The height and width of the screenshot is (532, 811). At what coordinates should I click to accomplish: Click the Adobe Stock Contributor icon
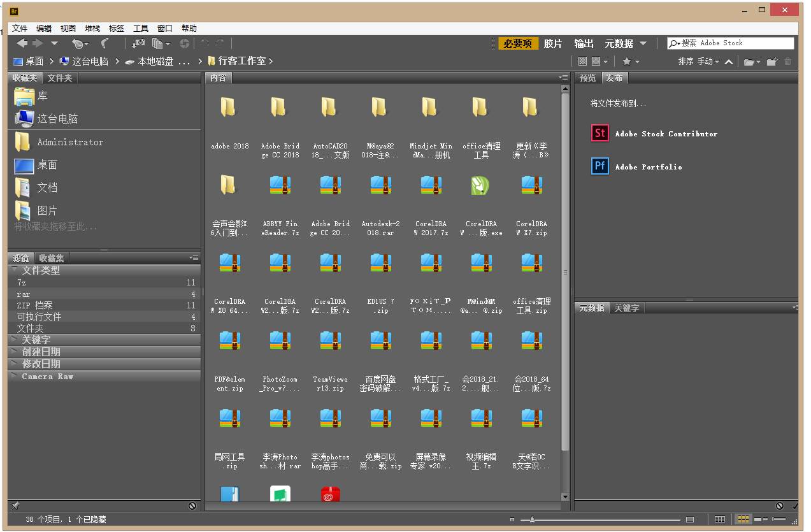pyautogui.click(x=599, y=133)
